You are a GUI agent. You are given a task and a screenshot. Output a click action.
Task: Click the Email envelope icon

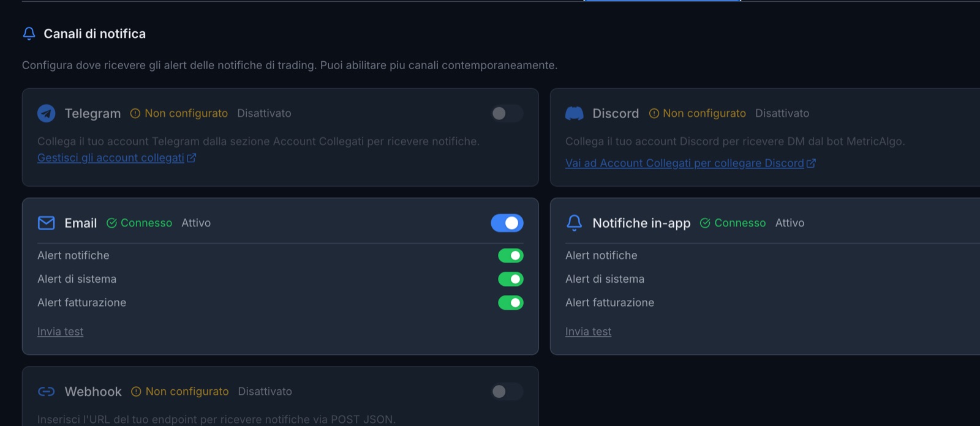coord(47,223)
